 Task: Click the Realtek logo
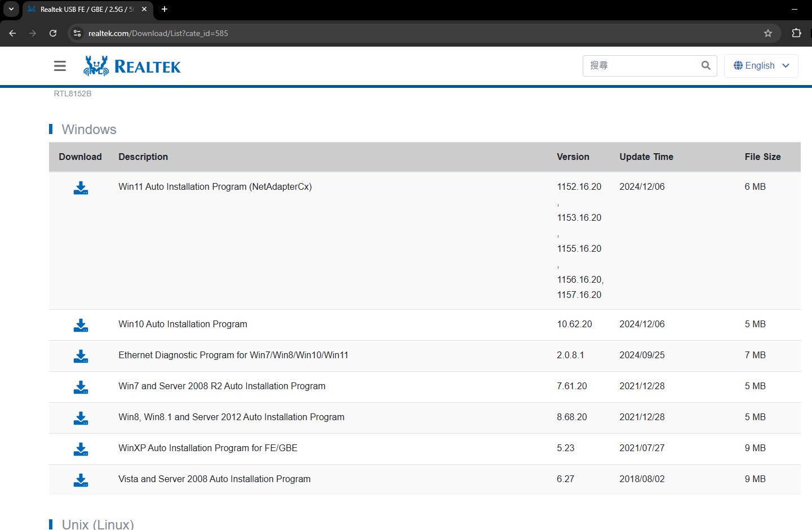(x=132, y=66)
